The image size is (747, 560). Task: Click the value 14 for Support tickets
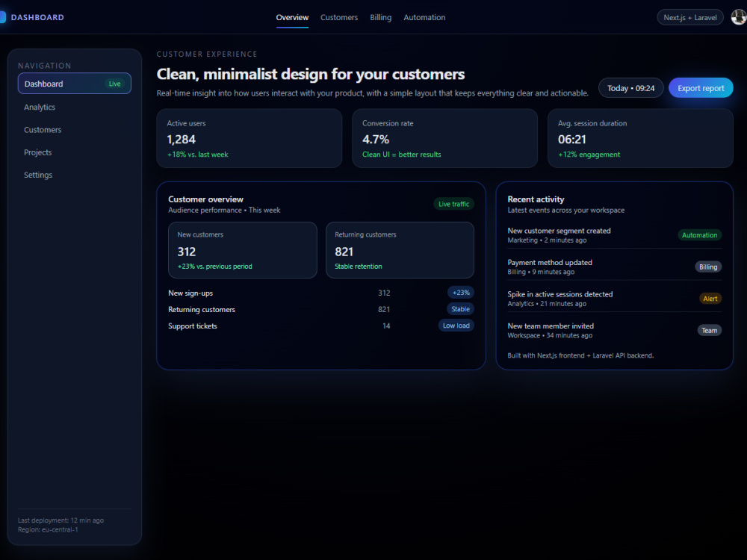(x=386, y=326)
